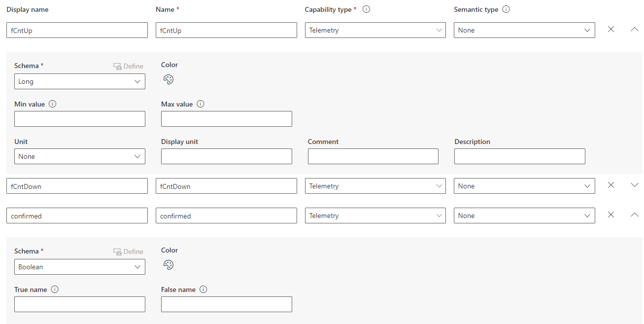Click the info icon beside False name
This screenshot has height=324, width=644.
(203, 289)
